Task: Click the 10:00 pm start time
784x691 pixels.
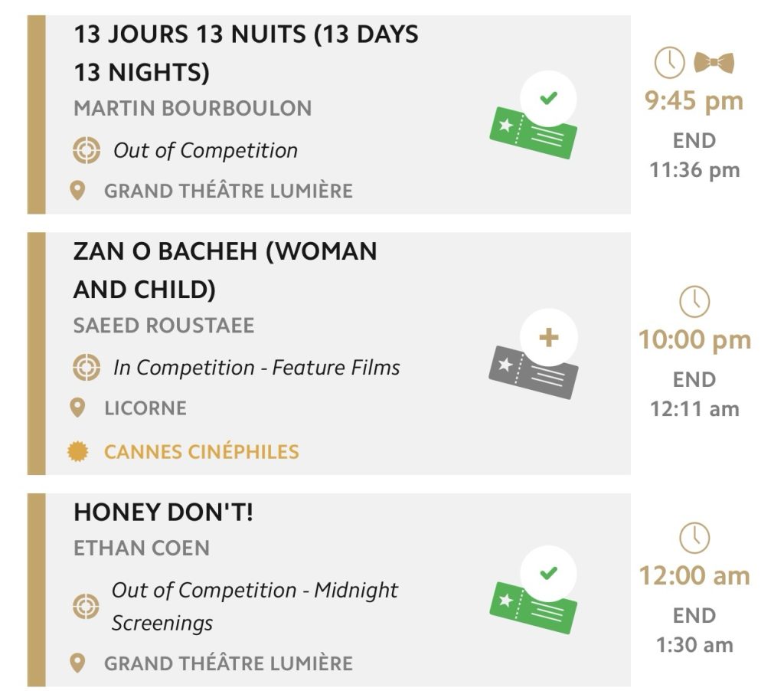Action: (694, 340)
